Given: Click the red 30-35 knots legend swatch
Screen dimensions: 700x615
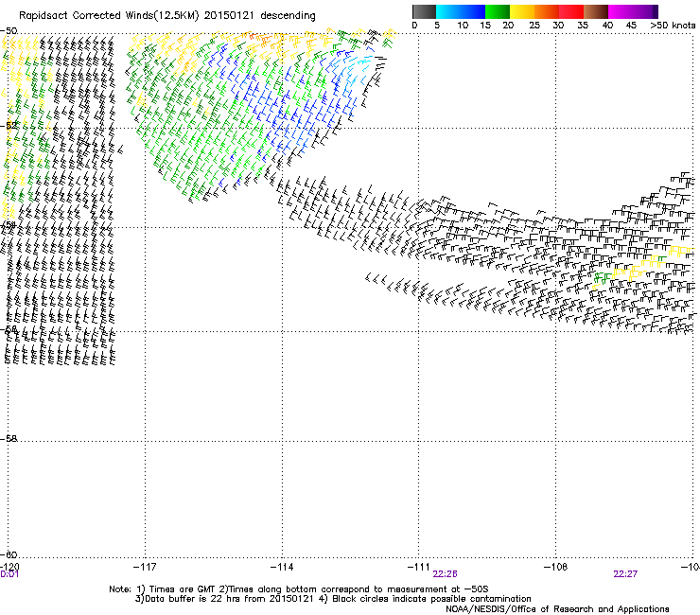Looking at the screenshot, I should (571, 11).
